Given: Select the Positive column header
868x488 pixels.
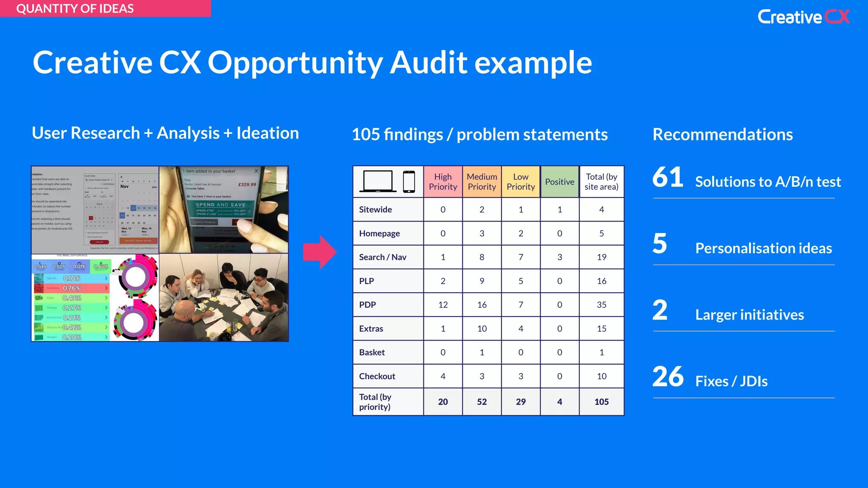Looking at the screenshot, I should click(560, 182).
